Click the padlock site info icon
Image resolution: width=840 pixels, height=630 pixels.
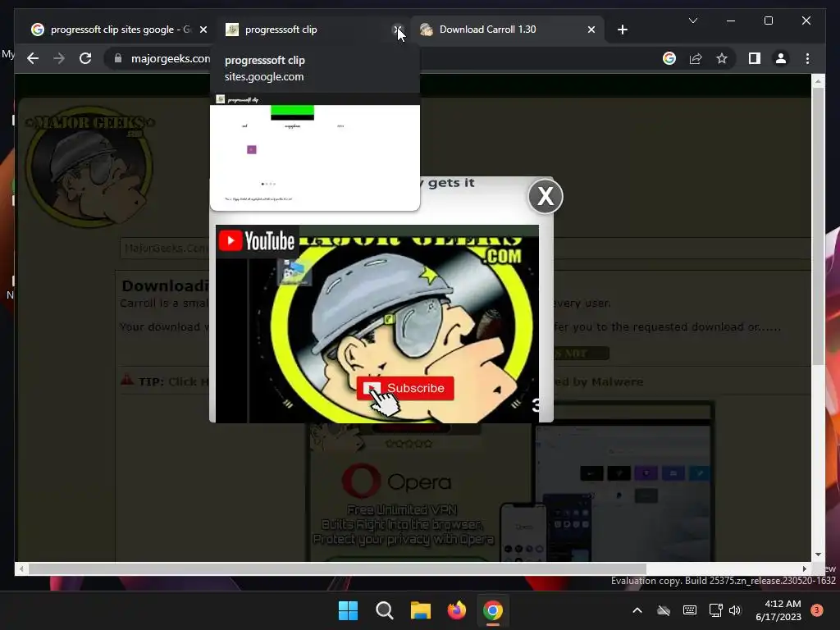[x=118, y=58]
